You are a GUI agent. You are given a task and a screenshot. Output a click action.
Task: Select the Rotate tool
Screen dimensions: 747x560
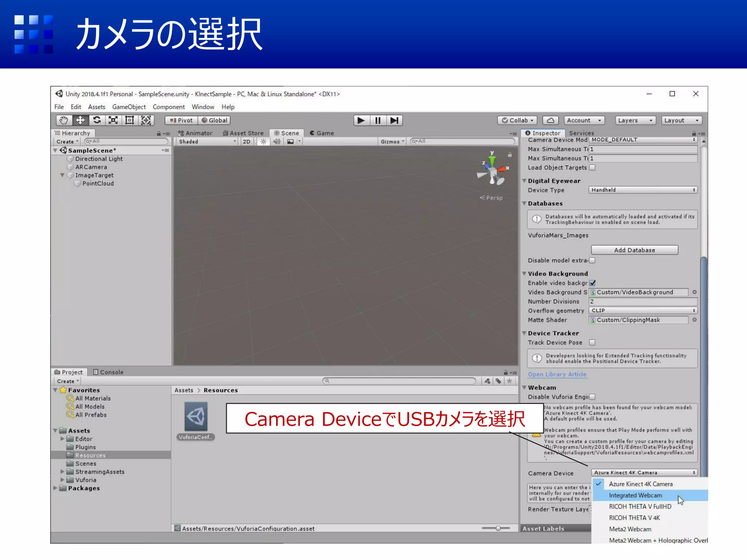[97, 120]
